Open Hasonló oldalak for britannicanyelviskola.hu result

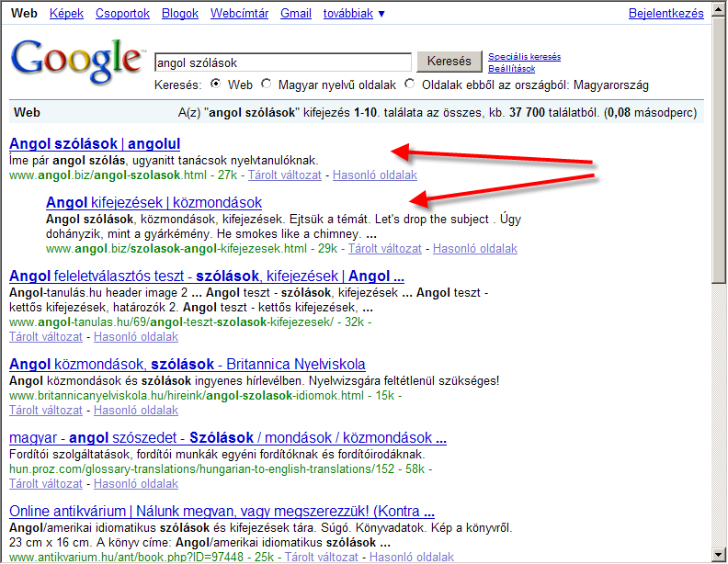coord(135,411)
